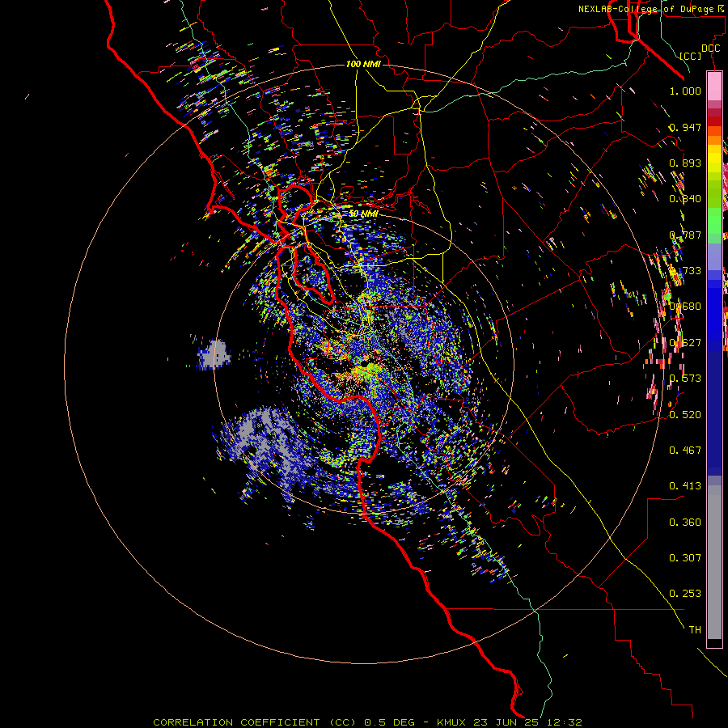This screenshot has height=728, width=728.
Task: Click the 0.733 legend value
Action: (685, 271)
